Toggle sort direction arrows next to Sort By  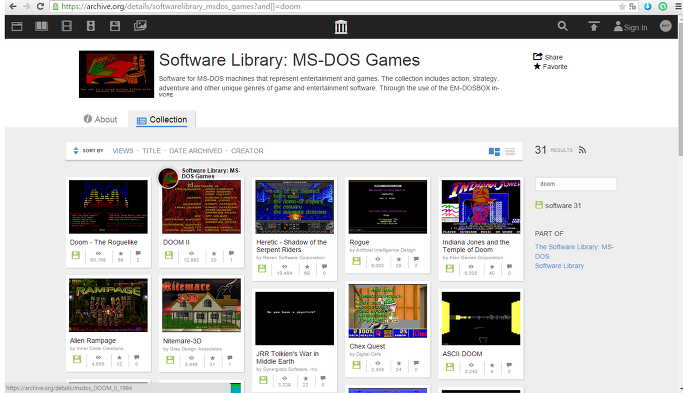click(76, 151)
